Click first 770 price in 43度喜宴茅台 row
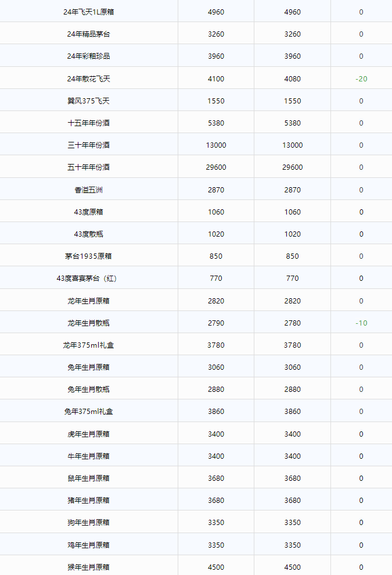Image resolution: width=392 pixels, height=575 pixels. [x=216, y=278]
